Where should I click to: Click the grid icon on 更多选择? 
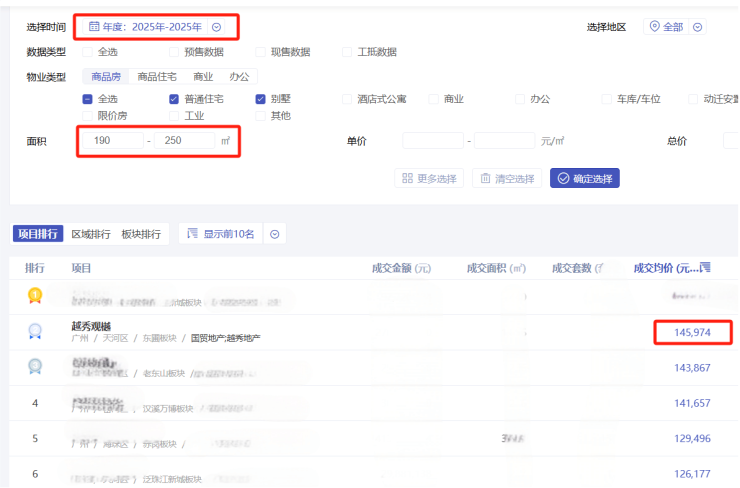pyautogui.click(x=407, y=178)
